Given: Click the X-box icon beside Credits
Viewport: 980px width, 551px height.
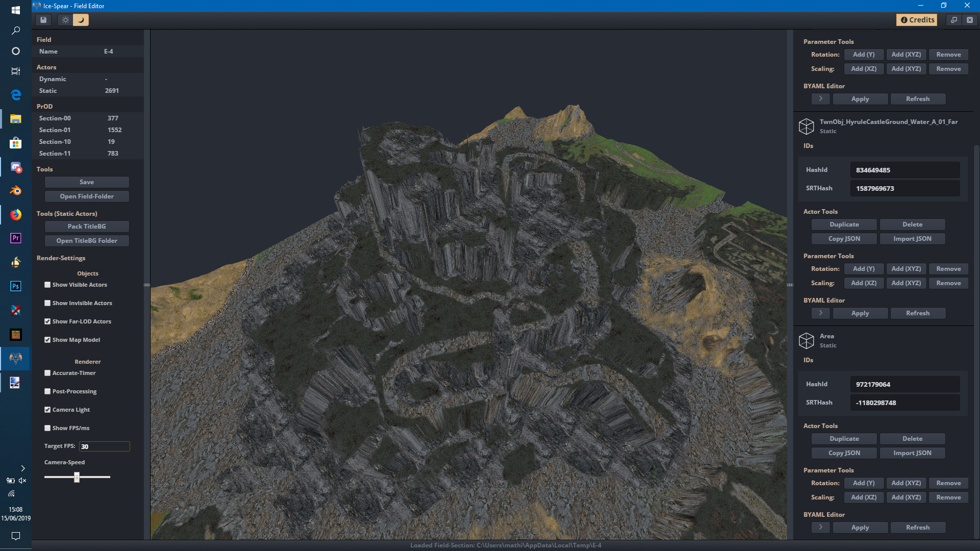Looking at the screenshot, I should tap(970, 20).
